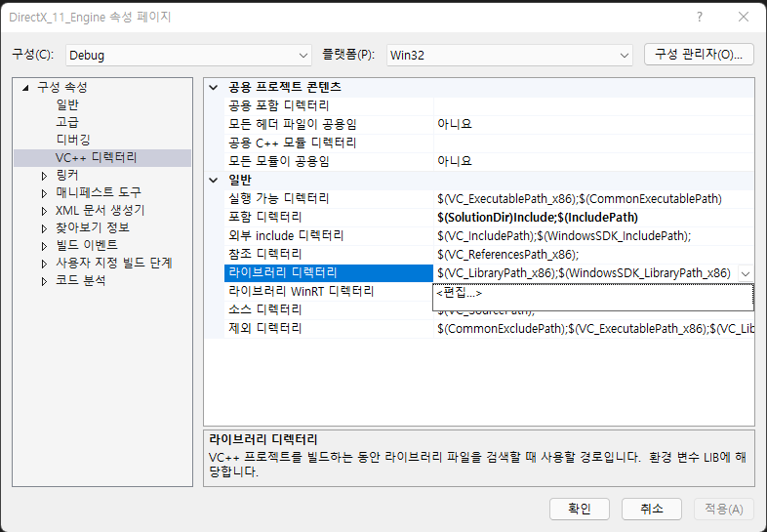Select the 빌드 이벤트 tree item

click(87, 246)
